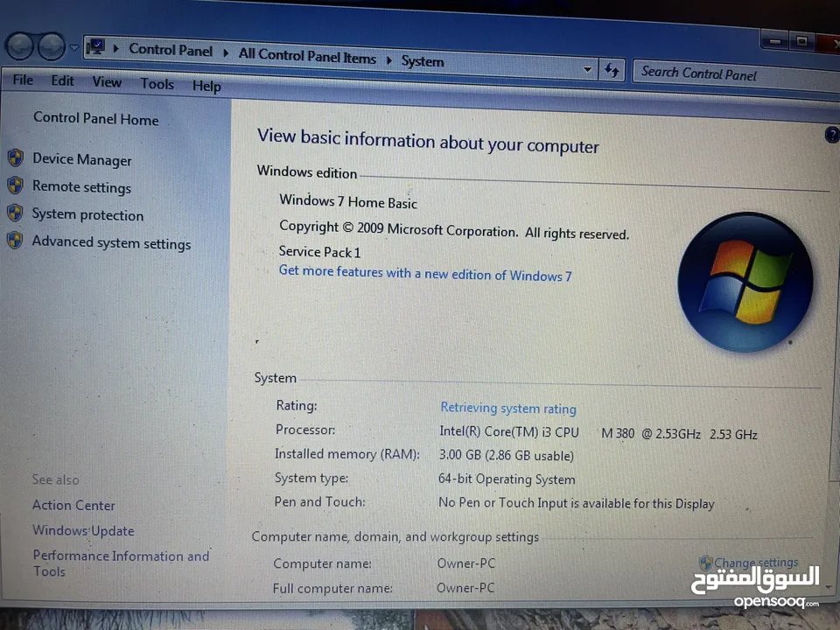The width and height of the screenshot is (840, 630).
Task: Click shield icon beside Change settings
Action: [x=705, y=563]
